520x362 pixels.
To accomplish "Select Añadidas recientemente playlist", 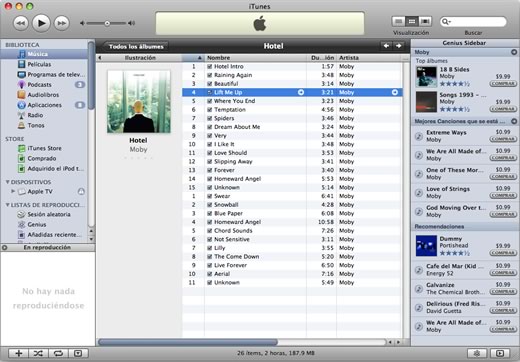I will 44,235.
